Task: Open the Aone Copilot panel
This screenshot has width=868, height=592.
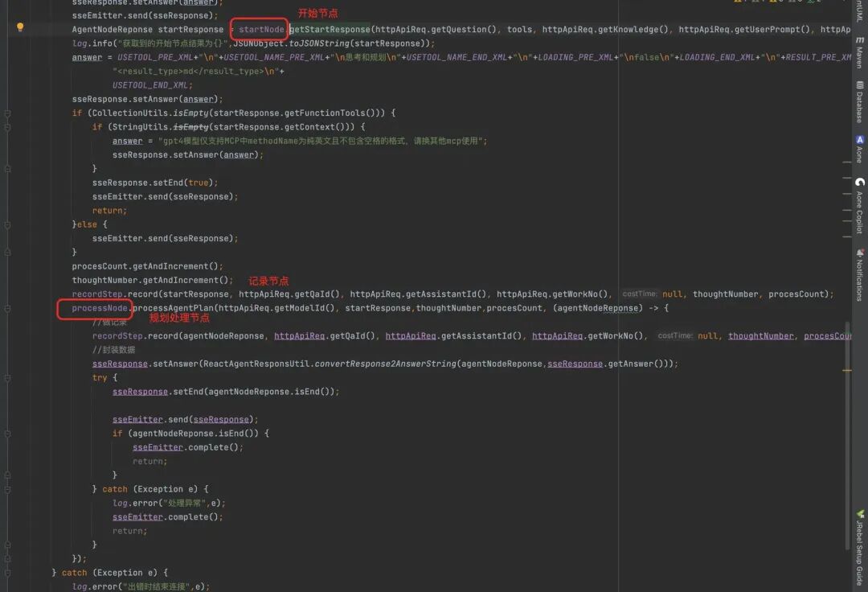Action: click(x=860, y=206)
